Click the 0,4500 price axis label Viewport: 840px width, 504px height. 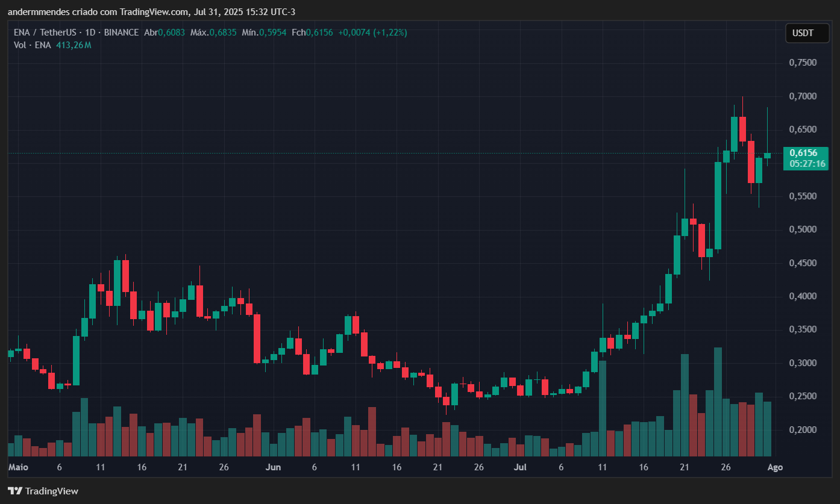[x=803, y=263]
